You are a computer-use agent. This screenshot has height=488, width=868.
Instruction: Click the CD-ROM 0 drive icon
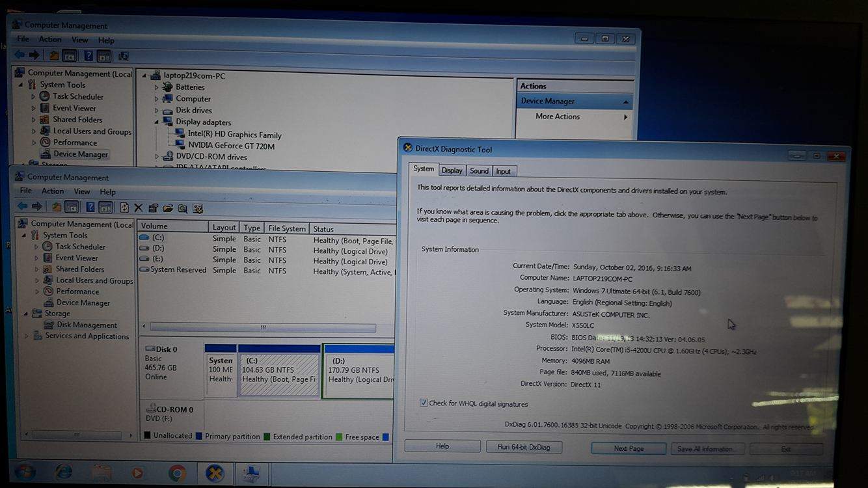tap(150, 409)
